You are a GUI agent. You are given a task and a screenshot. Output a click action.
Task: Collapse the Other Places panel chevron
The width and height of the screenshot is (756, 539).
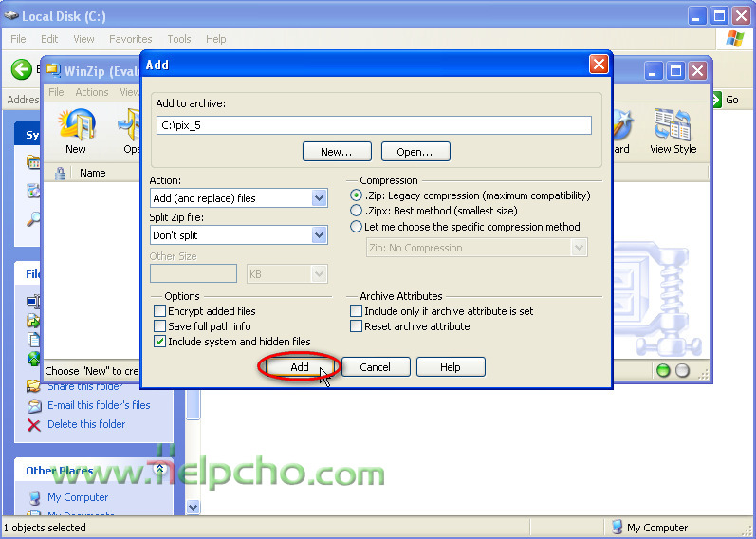(159, 469)
